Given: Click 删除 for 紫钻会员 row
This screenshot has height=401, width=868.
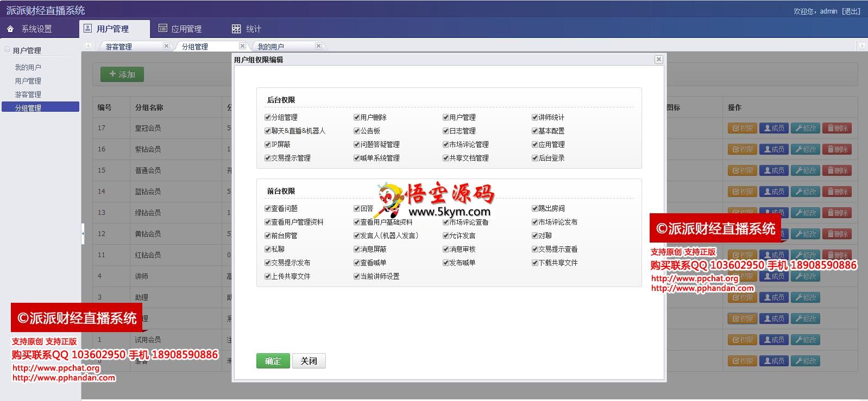Looking at the screenshot, I should click(837, 149).
